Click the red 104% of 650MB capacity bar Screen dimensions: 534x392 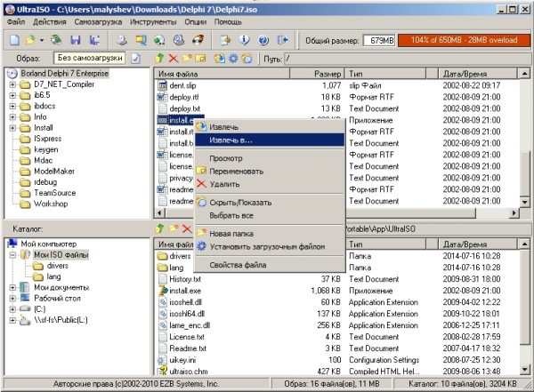(465, 40)
